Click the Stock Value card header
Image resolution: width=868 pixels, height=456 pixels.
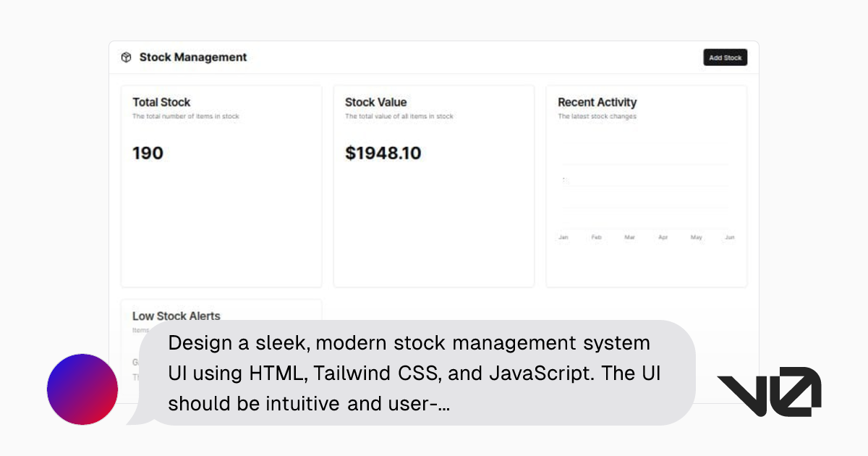pos(375,102)
